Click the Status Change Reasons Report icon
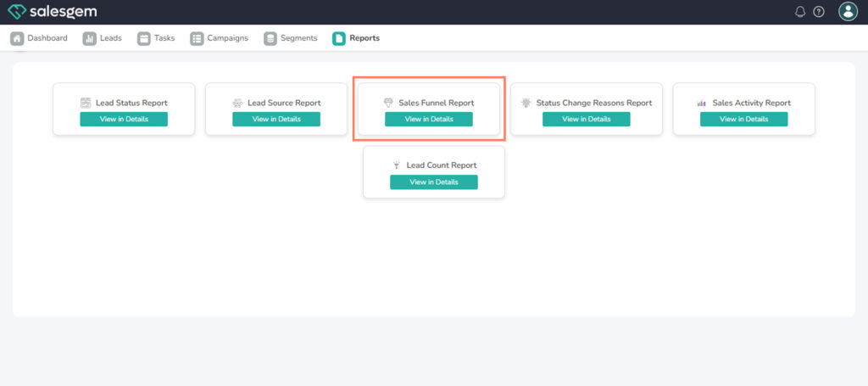 pyautogui.click(x=526, y=103)
